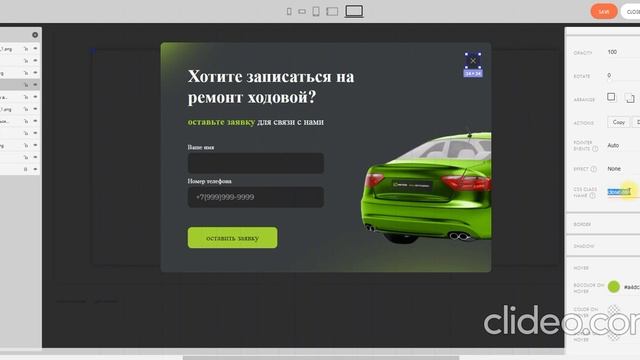
Task: Switch to the tablet portrait view icon
Action: click(x=316, y=11)
